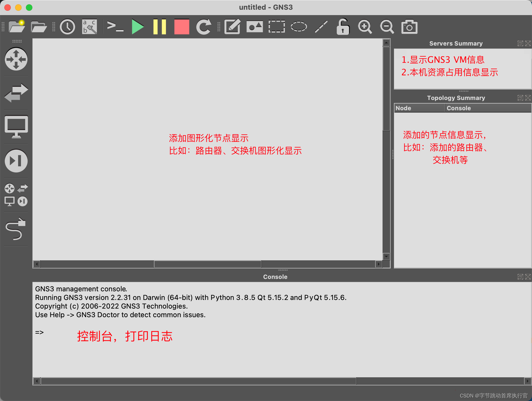Click the canvas vertical scrollbar thumb
The width and height of the screenshot is (532, 401).
tap(386, 89)
